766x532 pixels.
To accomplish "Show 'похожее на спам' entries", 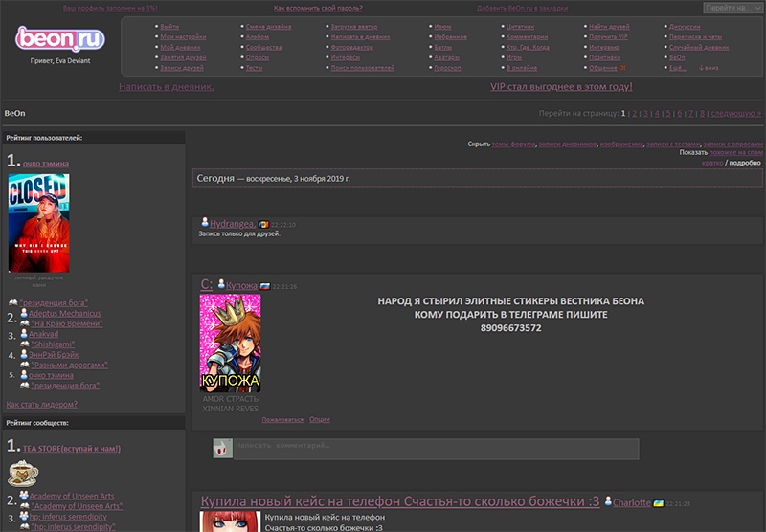I will coord(735,153).
